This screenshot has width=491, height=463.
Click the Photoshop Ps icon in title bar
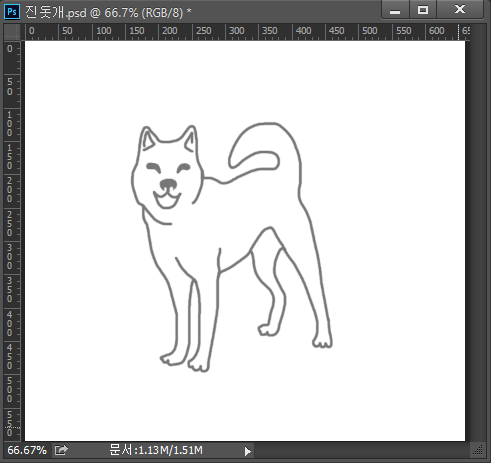click(12, 12)
